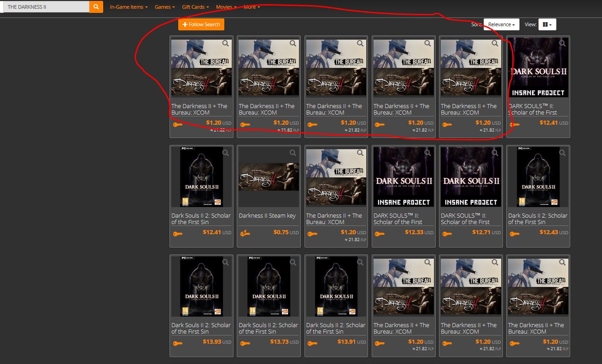Click the Dark Souls title above $13.93
The image size is (602, 364).
pos(201,328)
